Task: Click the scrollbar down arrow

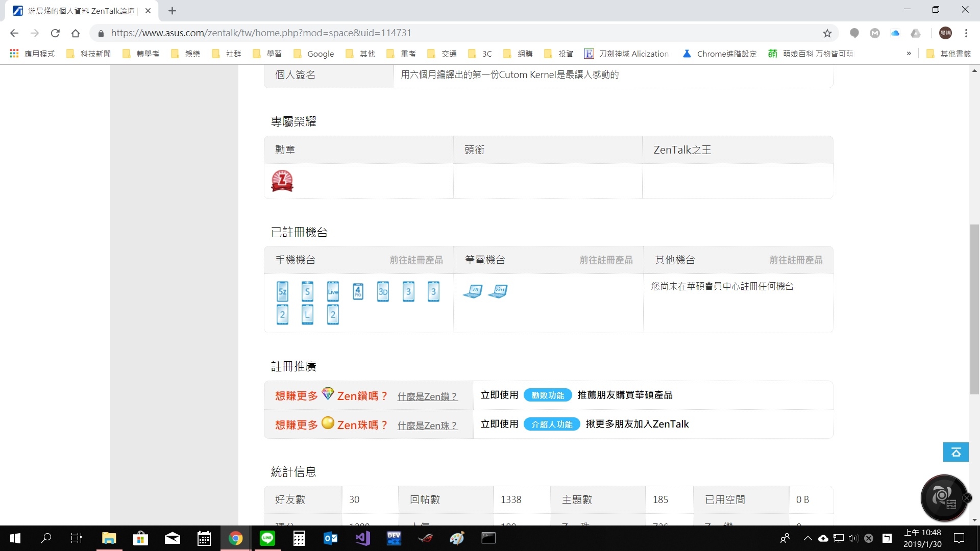Action: [x=974, y=520]
